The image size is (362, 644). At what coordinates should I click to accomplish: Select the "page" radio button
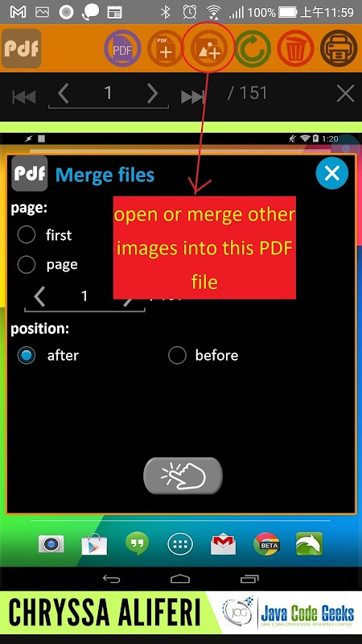(x=27, y=265)
